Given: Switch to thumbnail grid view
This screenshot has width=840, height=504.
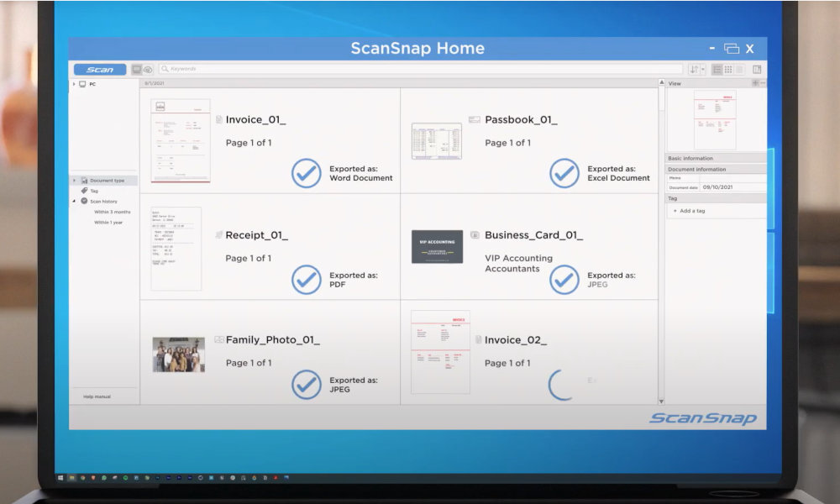Looking at the screenshot, I should point(728,69).
